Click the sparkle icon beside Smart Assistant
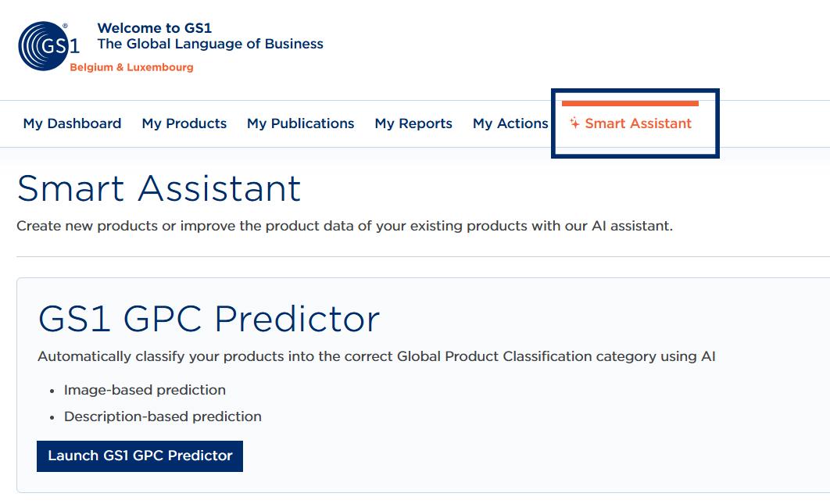 (x=574, y=123)
